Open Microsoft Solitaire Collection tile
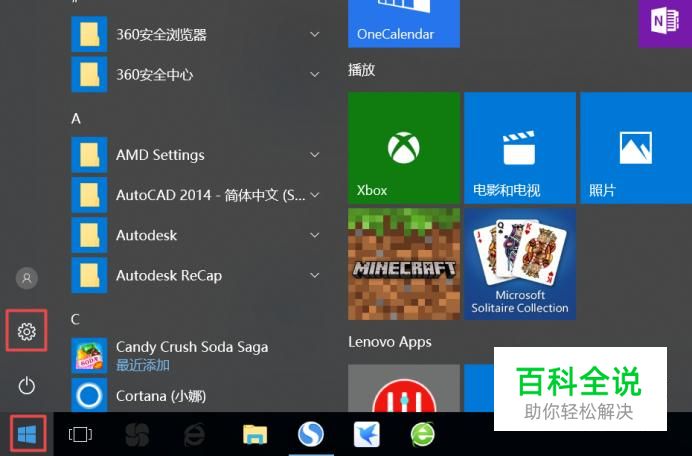Image resolution: width=692 pixels, height=456 pixels. click(x=520, y=264)
